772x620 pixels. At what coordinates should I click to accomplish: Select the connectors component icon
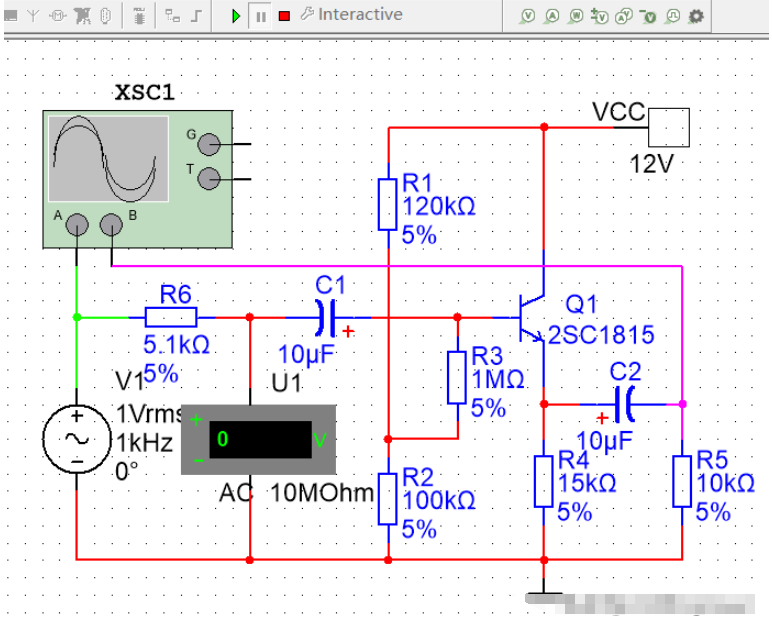click(x=105, y=16)
